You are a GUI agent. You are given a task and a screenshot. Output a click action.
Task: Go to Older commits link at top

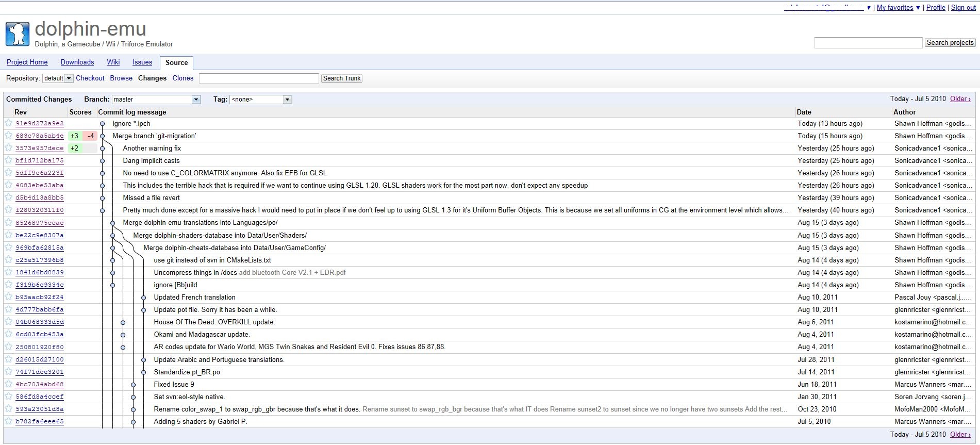(x=960, y=99)
